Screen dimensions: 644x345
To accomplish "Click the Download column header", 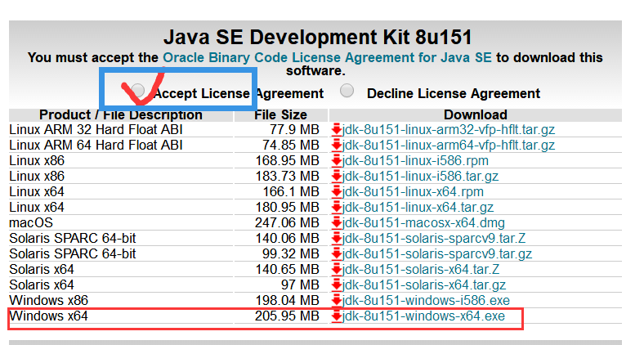I will click(x=476, y=114).
